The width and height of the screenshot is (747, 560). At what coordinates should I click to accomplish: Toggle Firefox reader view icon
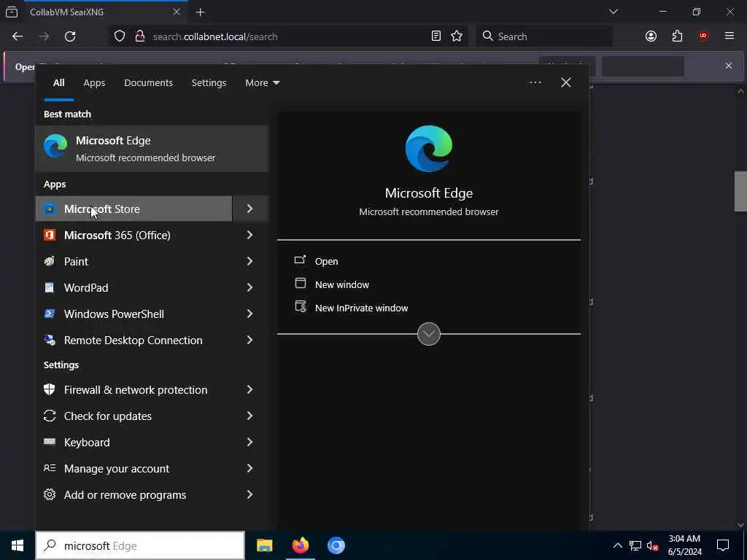pos(436,36)
